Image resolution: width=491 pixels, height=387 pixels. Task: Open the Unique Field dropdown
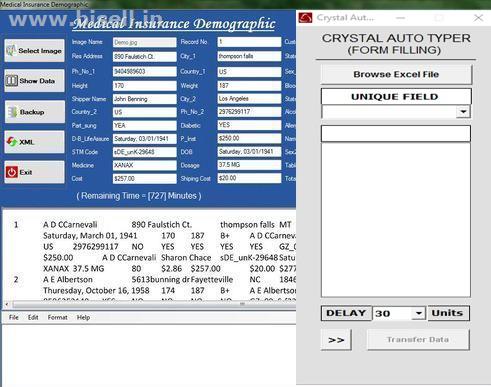[x=463, y=112]
